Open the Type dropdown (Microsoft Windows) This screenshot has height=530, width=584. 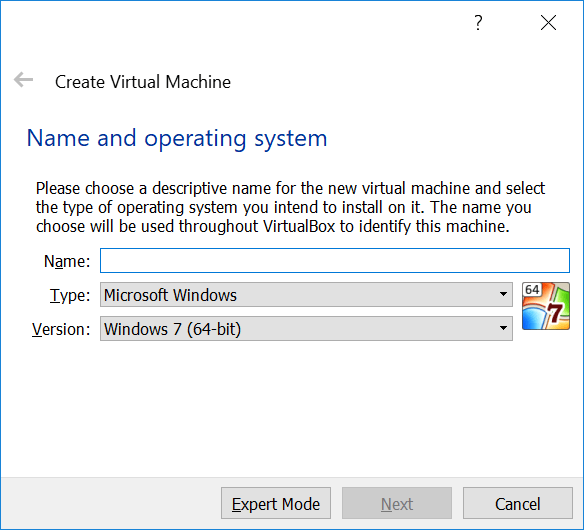pos(306,295)
